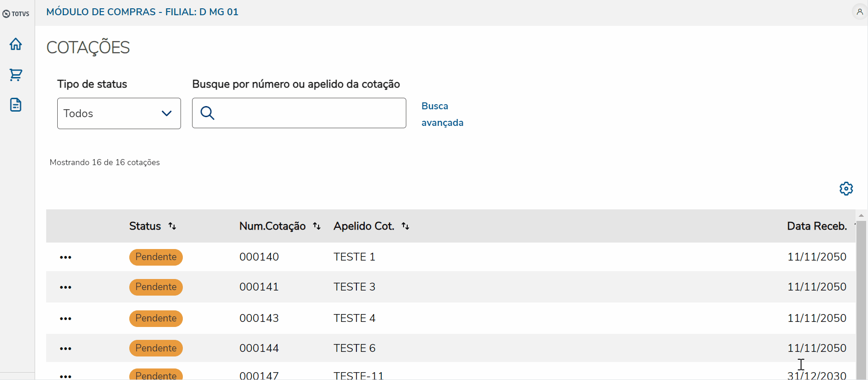Click the search magnifier icon
This screenshot has height=380, width=868.
click(x=207, y=113)
